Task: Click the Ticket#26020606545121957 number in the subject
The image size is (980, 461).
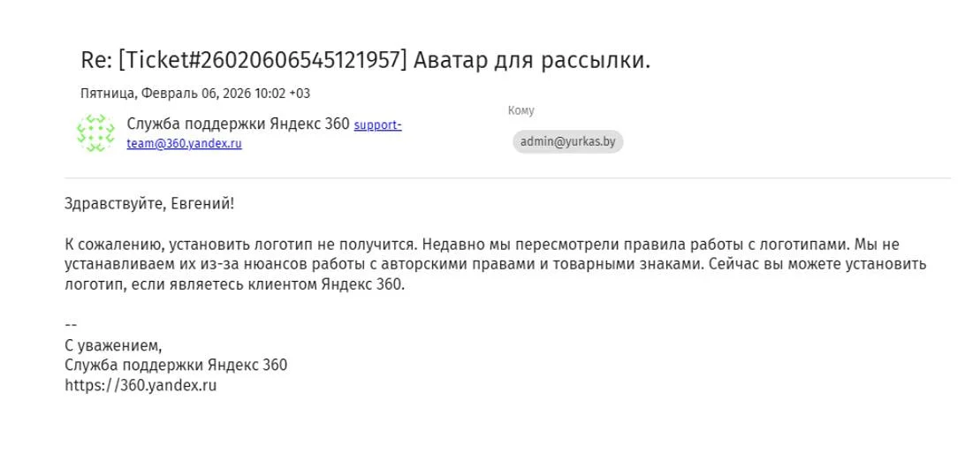Action: tap(265, 60)
